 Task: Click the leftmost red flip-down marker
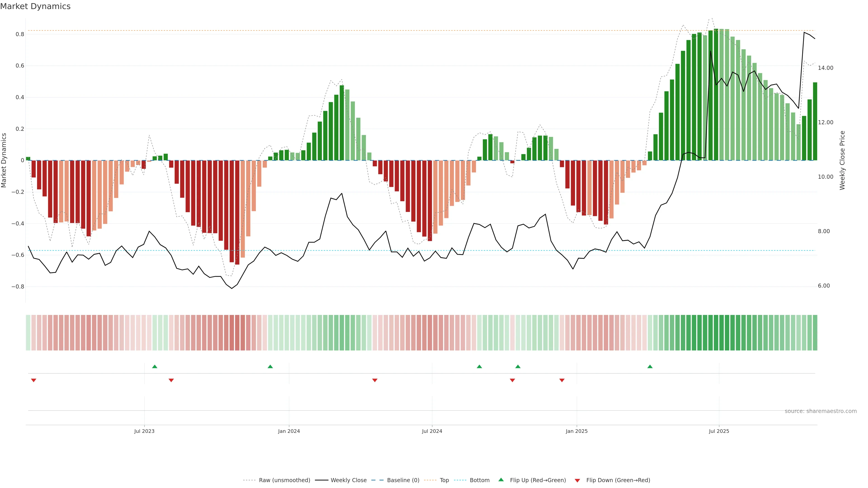[x=34, y=380]
